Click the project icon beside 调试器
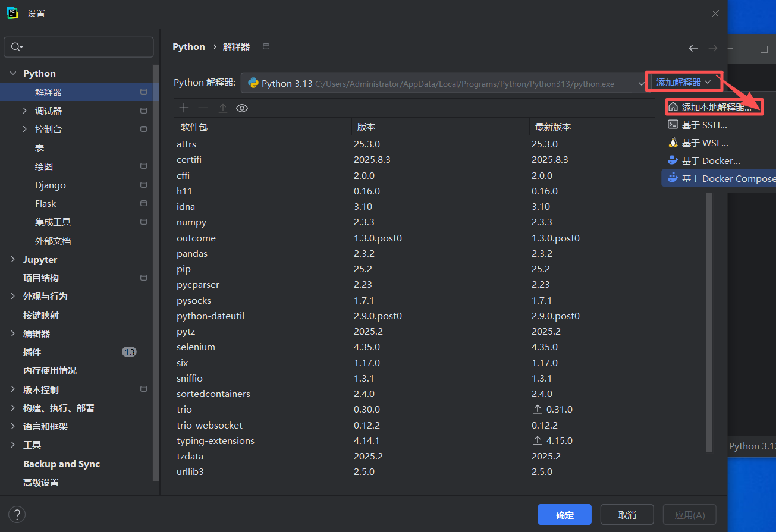This screenshot has width=776, height=532. click(x=143, y=111)
